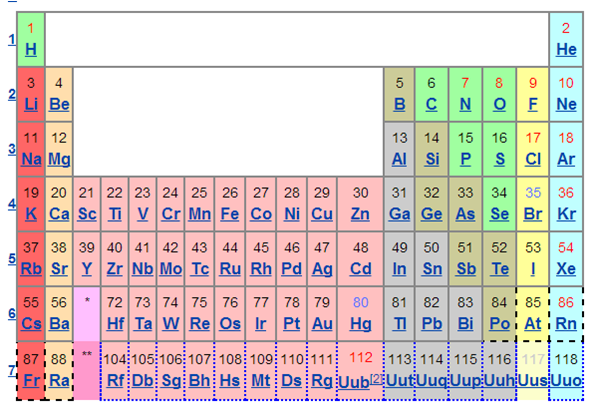Screen dimensions: 593x410
Task: Open the footnote [2] reference link
Action: coord(376,378)
